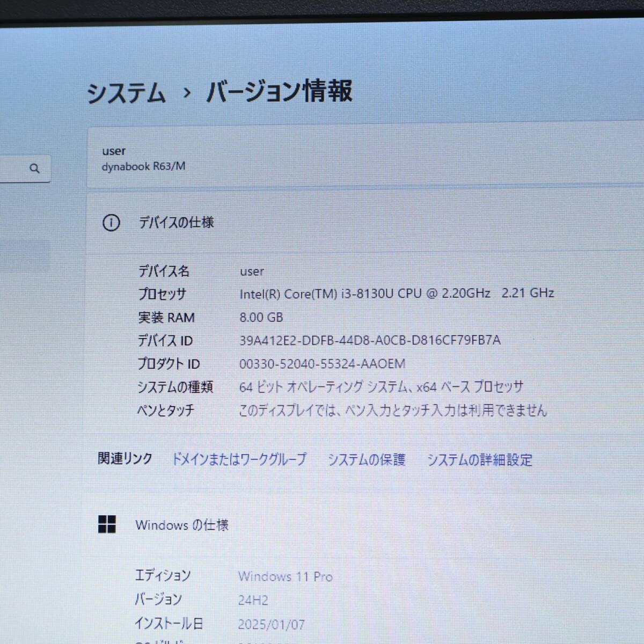Select the 24H2 version value
The image size is (644, 644).
(253, 600)
